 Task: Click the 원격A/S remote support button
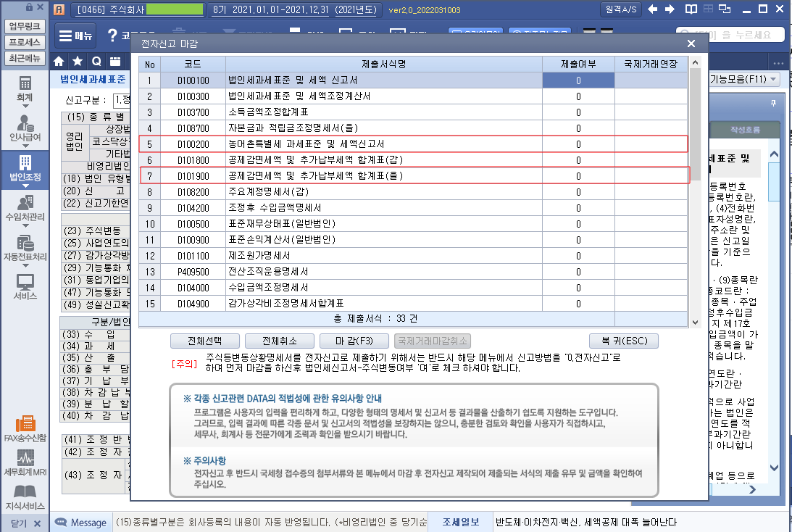click(621, 9)
